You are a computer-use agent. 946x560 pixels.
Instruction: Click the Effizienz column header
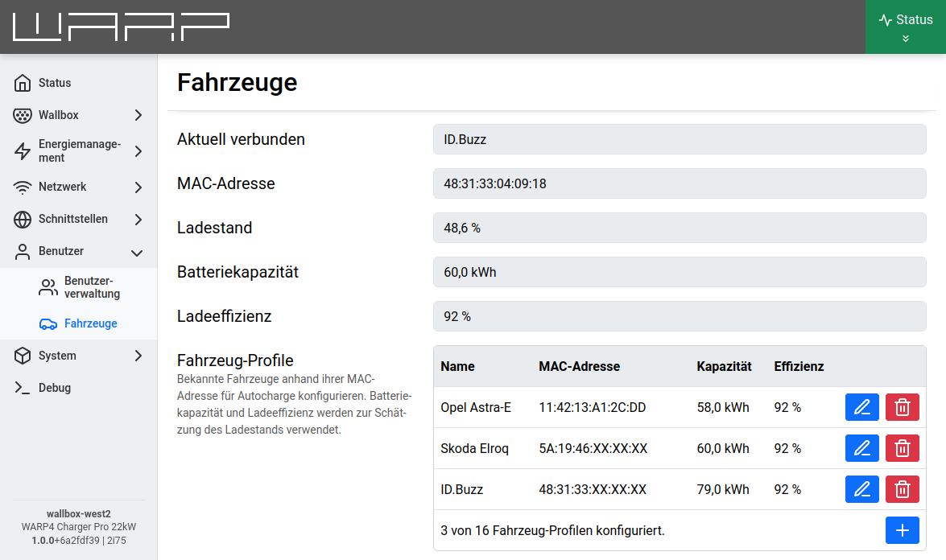[799, 367]
